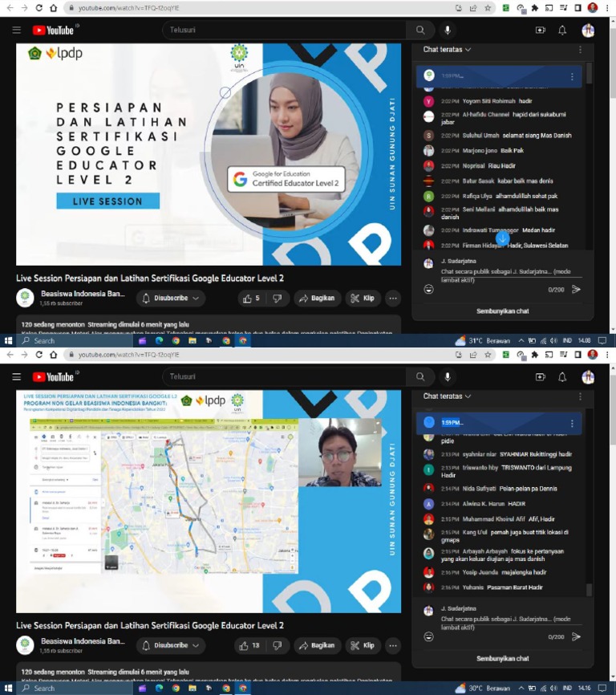Open notifications bell in the lower YouTube header
Viewport: 616px width, 695px height.
[x=562, y=377]
